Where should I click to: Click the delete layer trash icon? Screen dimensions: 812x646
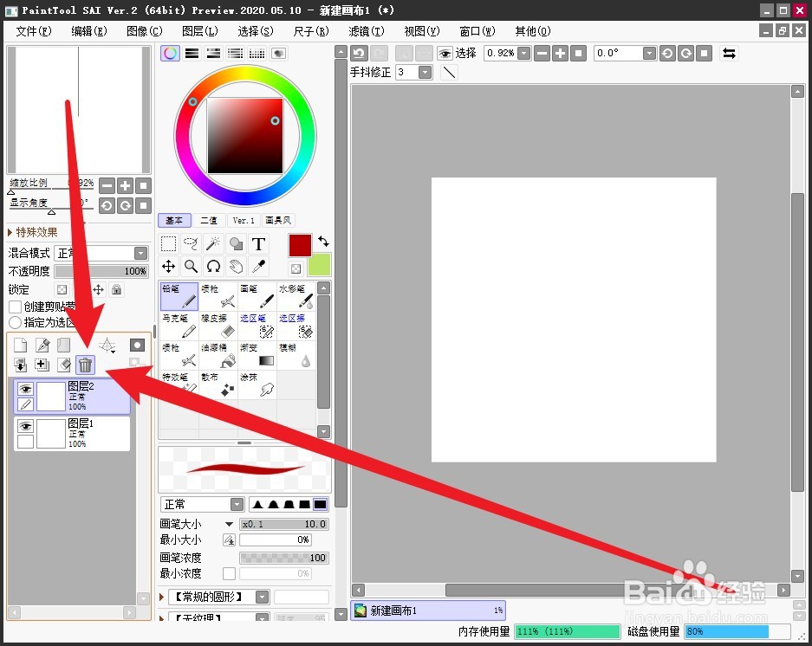click(86, 365)
